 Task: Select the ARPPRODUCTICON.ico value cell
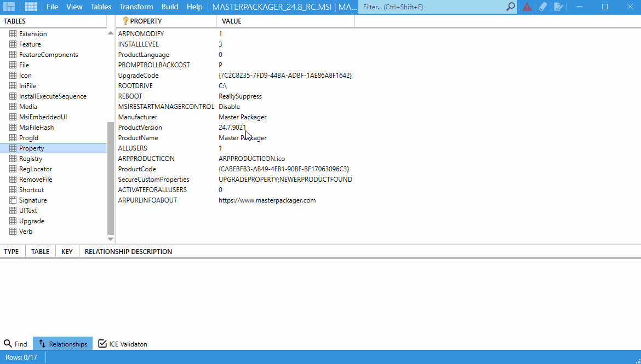(252, 159)
